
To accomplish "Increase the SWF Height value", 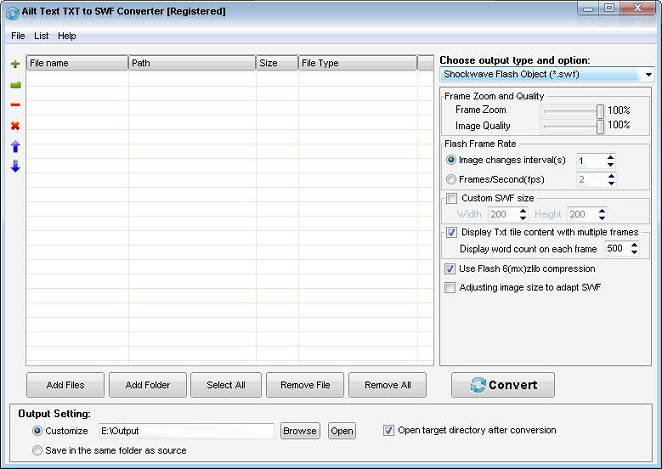I will [x=602, y=211].
